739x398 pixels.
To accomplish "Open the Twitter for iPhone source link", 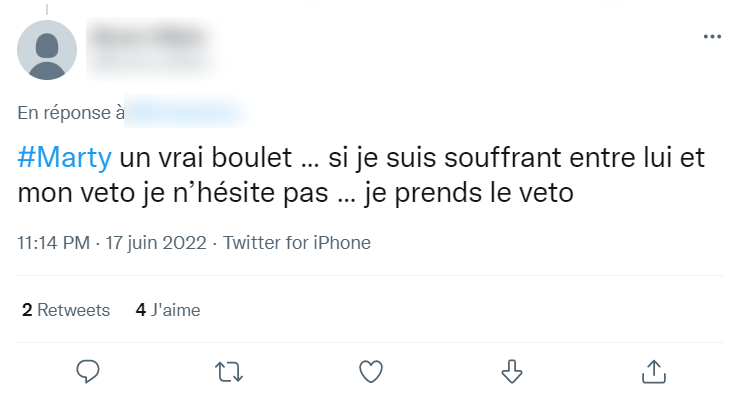I will [x=296, y=243].
